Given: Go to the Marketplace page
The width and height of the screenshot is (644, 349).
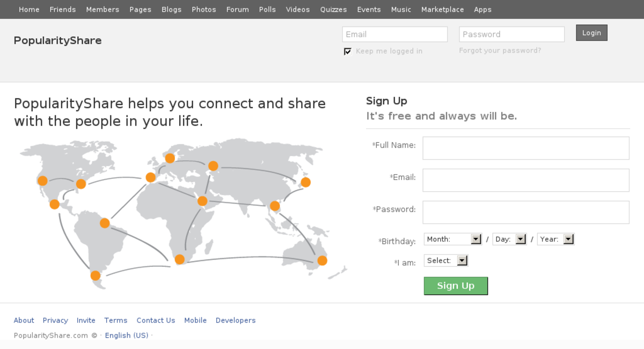Looking at the screenshot, I should click(442, 10).
